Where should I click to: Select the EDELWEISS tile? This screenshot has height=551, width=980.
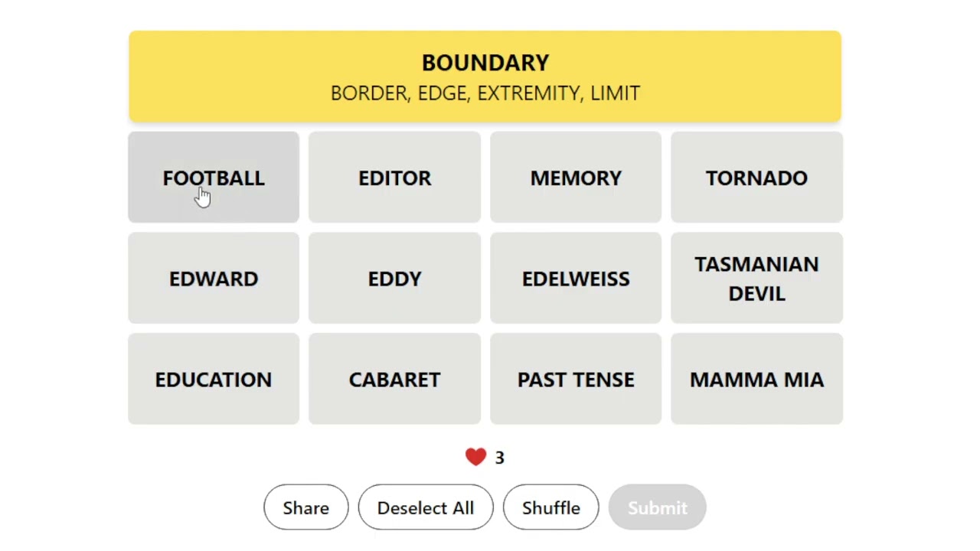click(x=576, y=279)
